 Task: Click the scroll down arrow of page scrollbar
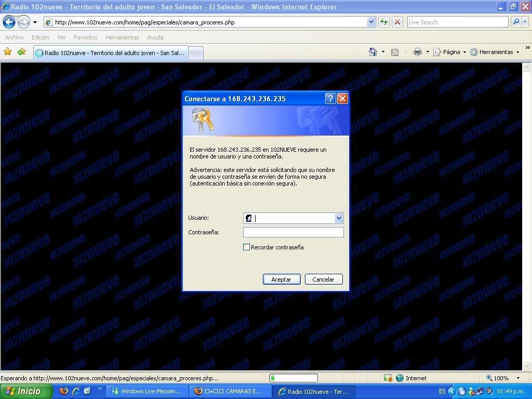coord(527,366)
